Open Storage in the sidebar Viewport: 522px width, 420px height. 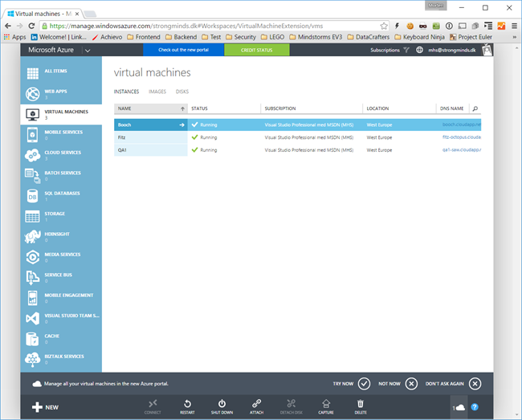(x=61, y=216)
